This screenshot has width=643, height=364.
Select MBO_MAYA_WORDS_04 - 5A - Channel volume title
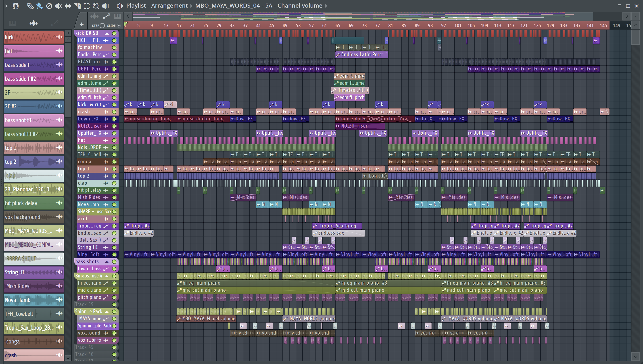[259, 6]
